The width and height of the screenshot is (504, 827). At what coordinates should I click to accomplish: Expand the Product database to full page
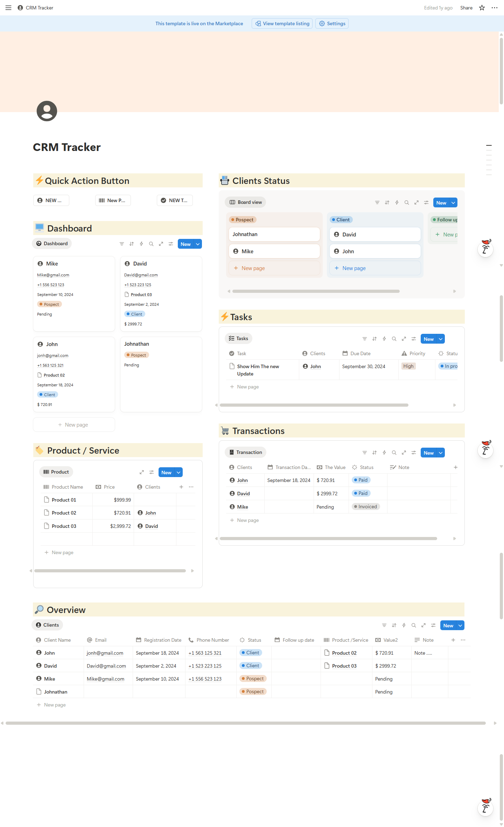tap(142, 472)
